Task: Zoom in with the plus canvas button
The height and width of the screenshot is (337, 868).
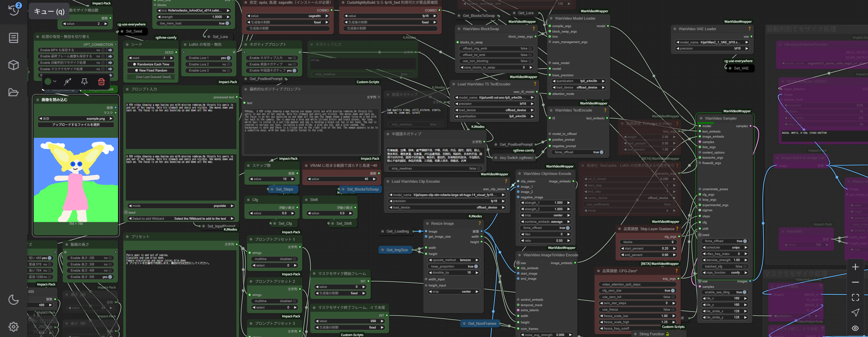Action: (855, 267)
